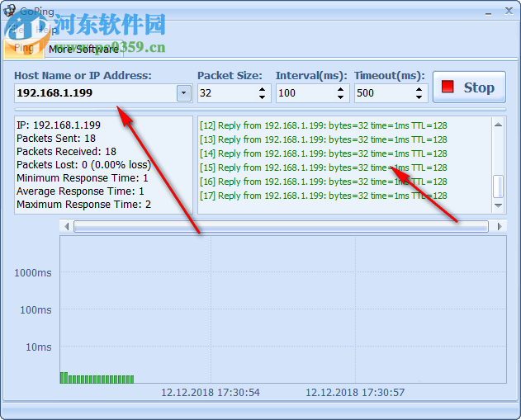
Task: Click the Average Response Time line
Action: pyautogui.click(x=80, y=191)
